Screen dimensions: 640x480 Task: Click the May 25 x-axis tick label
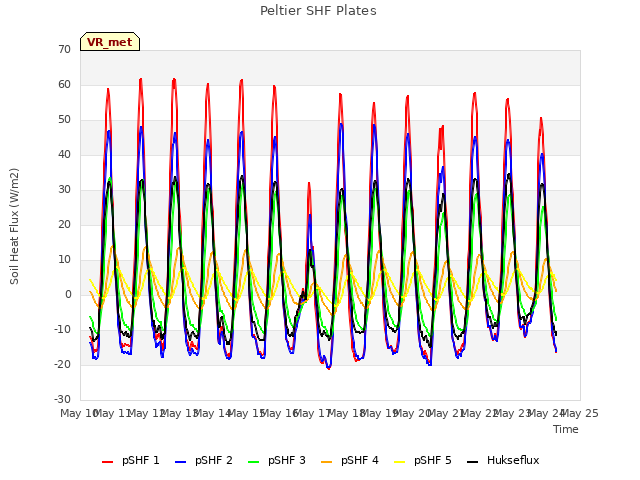coord(580,413)
